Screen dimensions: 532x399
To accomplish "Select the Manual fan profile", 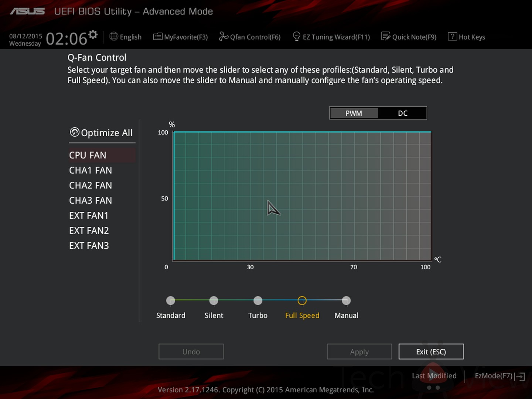I will point(346,301).
